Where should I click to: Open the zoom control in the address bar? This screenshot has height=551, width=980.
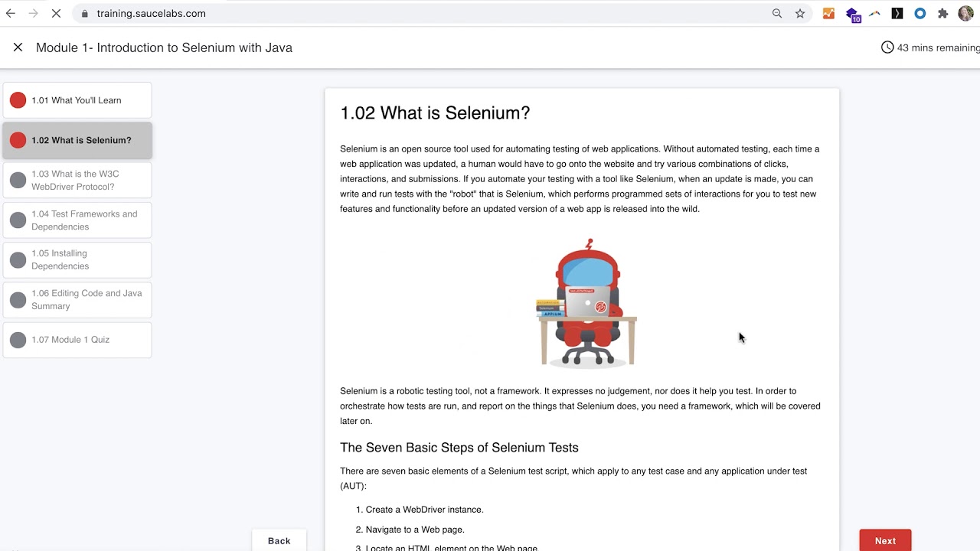[777, 14]
